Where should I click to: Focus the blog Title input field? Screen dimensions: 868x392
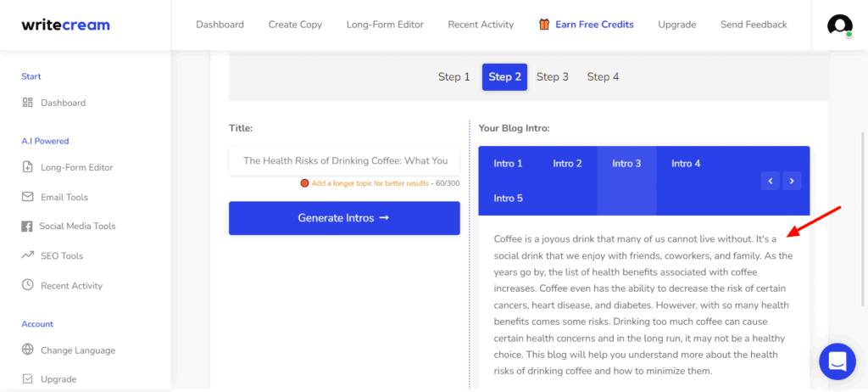[x=344, y=160]
